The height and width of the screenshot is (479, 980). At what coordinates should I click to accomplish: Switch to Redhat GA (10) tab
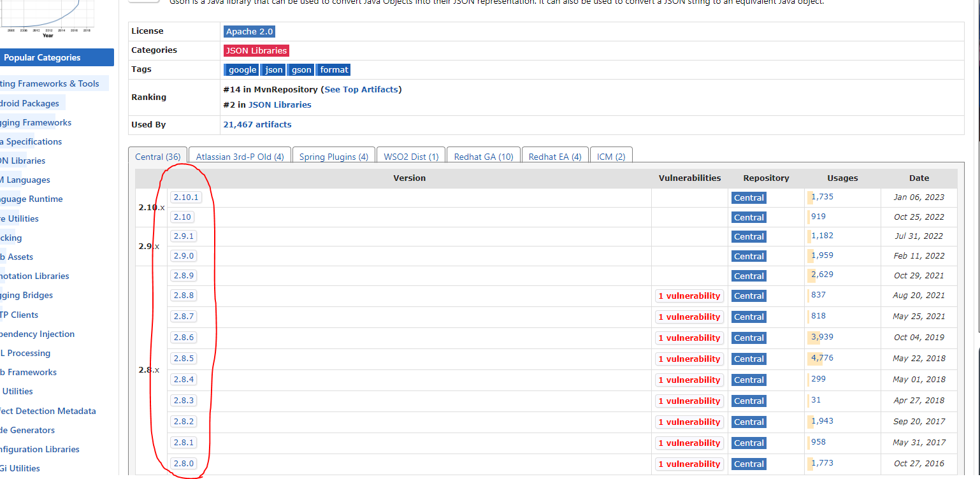click(484, 157)
